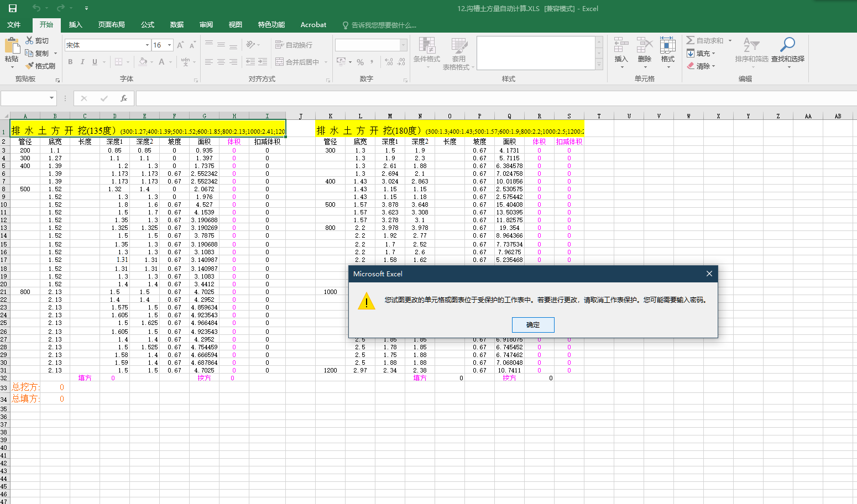Click the Paste (粘贴) icon

(11, 45)
